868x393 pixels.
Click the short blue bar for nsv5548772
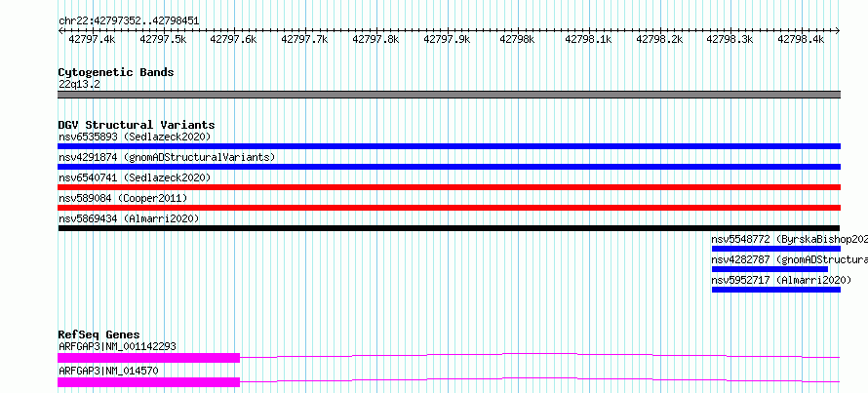[776, 249]
